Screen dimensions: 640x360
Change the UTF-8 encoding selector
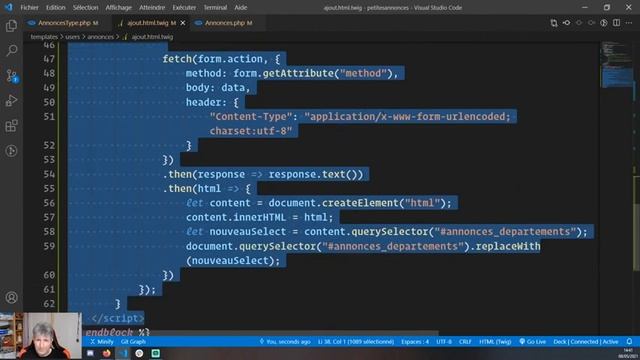[444, 342]
